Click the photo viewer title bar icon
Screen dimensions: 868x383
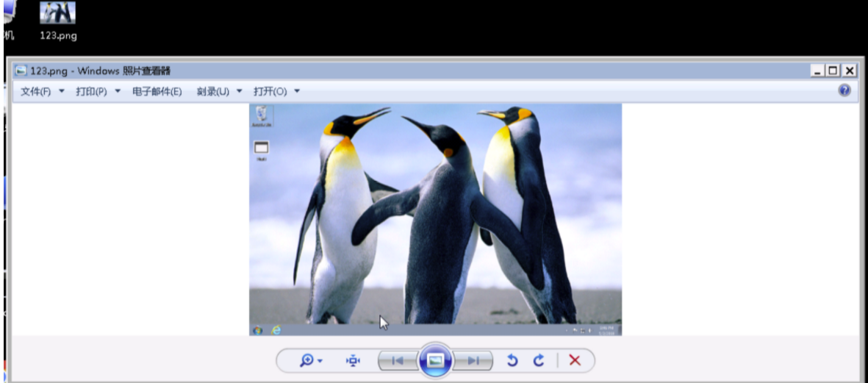(x=21, y=71)
